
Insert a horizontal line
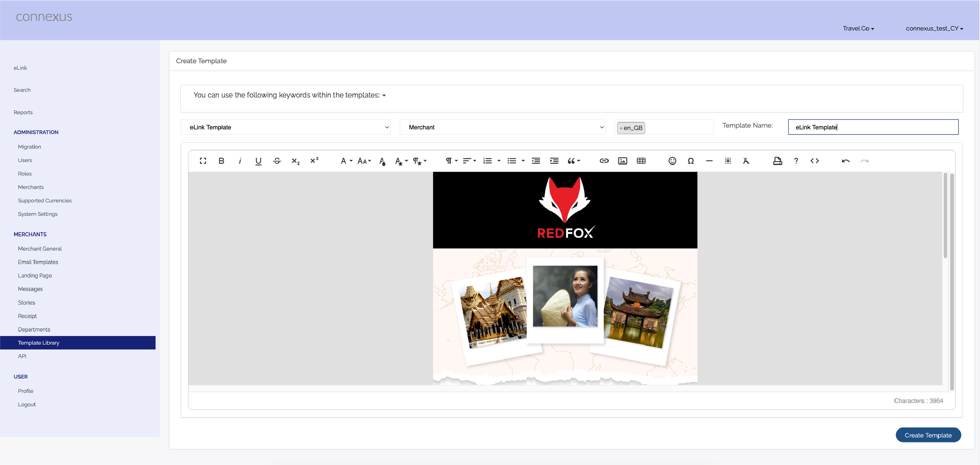tap(709, 161)
